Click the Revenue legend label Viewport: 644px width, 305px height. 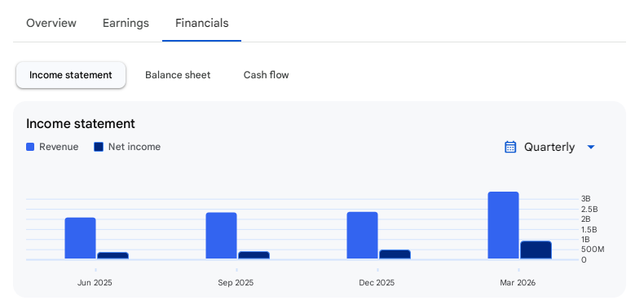coord(59,147)
